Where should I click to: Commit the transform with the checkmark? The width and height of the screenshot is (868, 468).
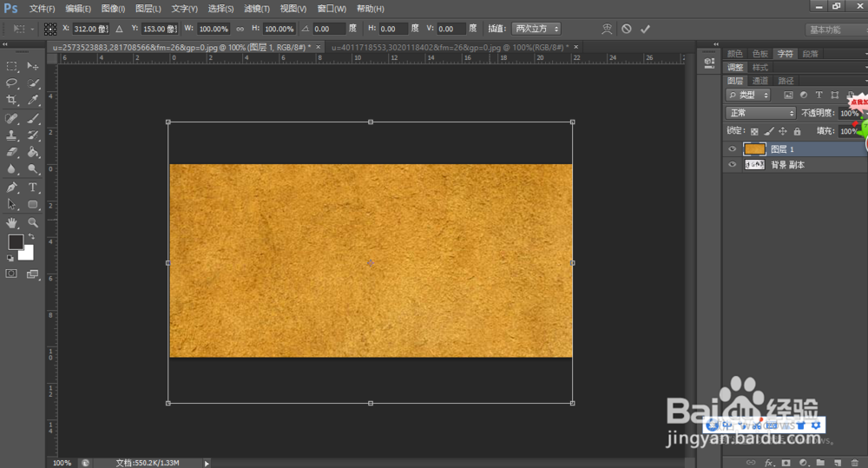(x=645, y=29)
